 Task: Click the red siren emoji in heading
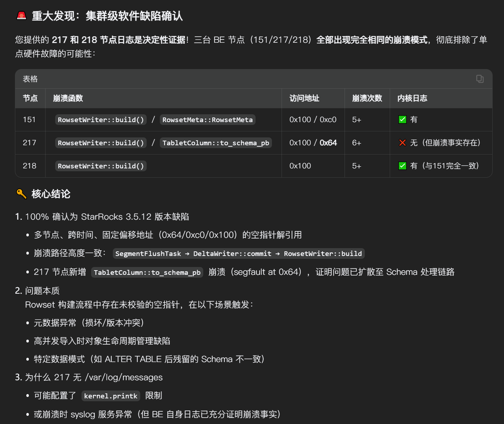click(22, 16)
